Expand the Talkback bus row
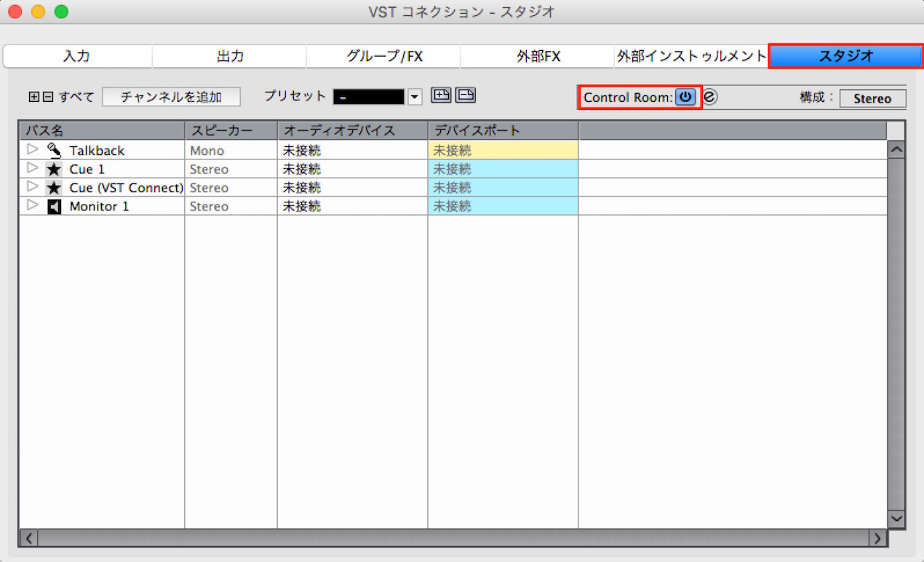 coord(31,150)
